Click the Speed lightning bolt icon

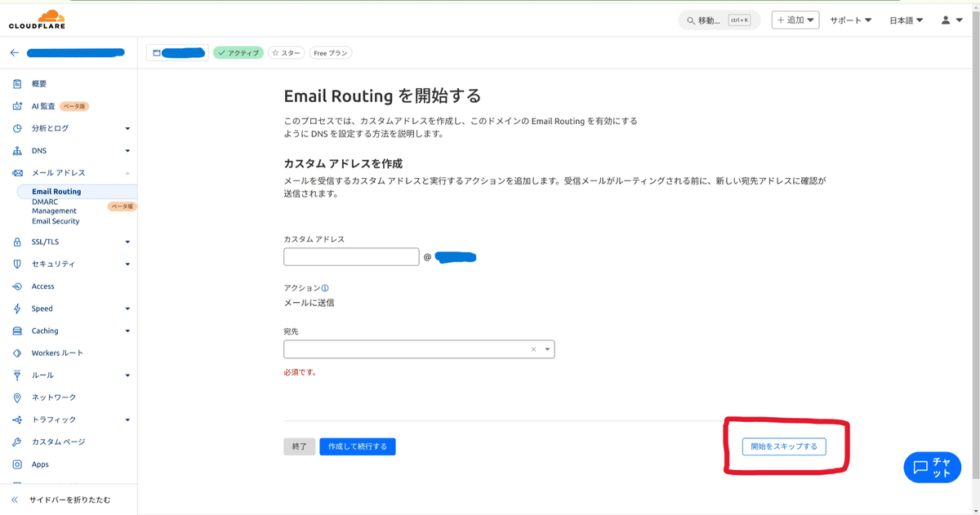17,309
